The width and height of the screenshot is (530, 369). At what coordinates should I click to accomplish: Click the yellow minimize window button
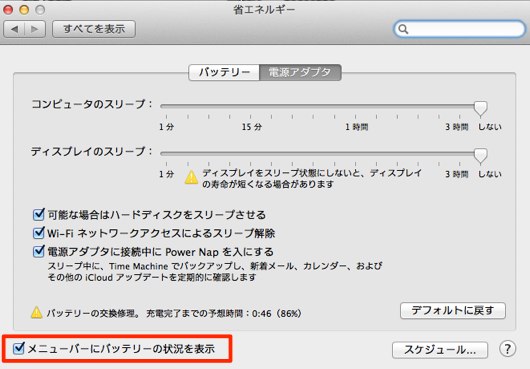pos(24,10)
